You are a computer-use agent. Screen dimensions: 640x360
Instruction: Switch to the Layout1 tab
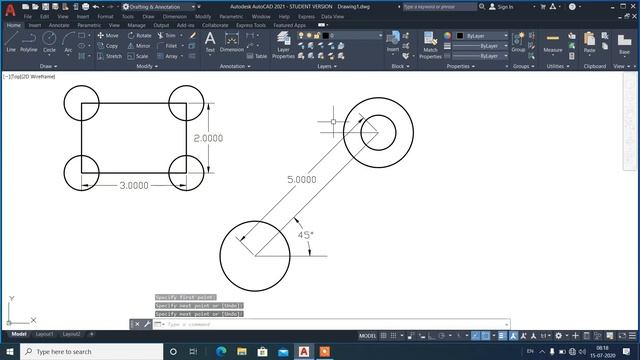(44, 334)
